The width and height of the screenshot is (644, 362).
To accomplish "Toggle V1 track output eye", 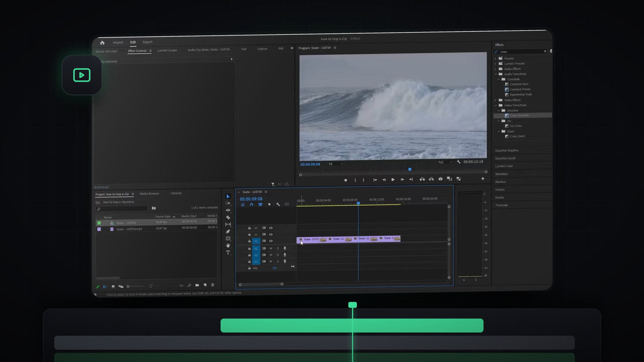I will [271, 241].
